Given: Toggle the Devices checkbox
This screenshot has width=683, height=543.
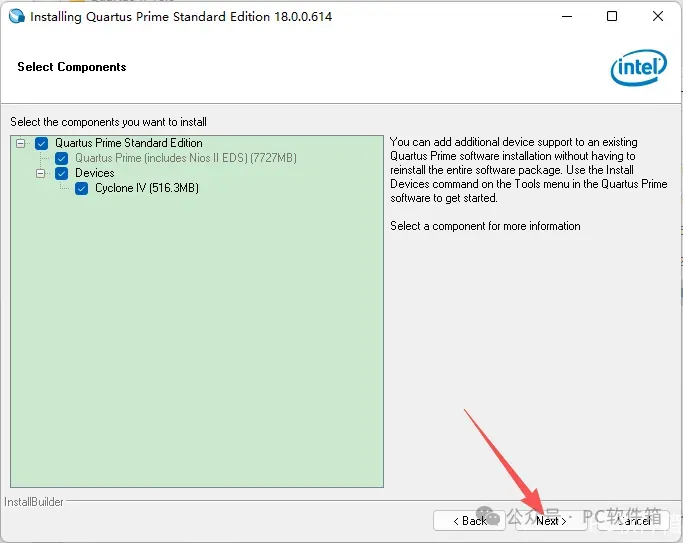Looking at the screenshot, I should (61, 173).
